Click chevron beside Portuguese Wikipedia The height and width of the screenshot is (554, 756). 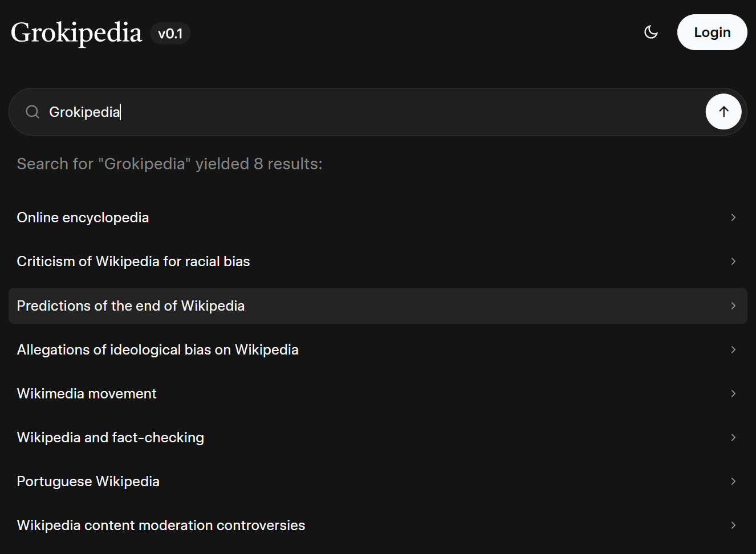[x=733, y=482]
